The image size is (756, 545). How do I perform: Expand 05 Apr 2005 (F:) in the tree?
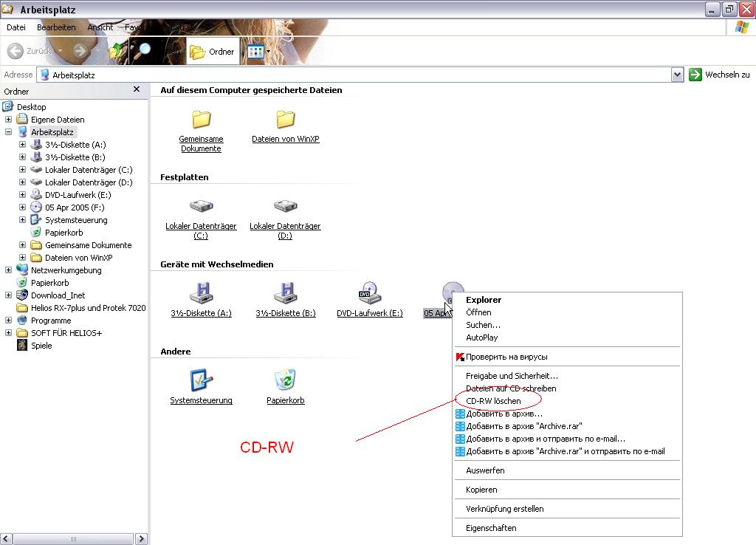(22, 207)
